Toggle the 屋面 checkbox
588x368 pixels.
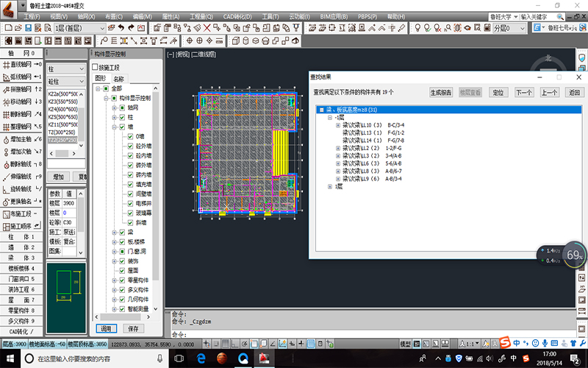tap(122, 271)
